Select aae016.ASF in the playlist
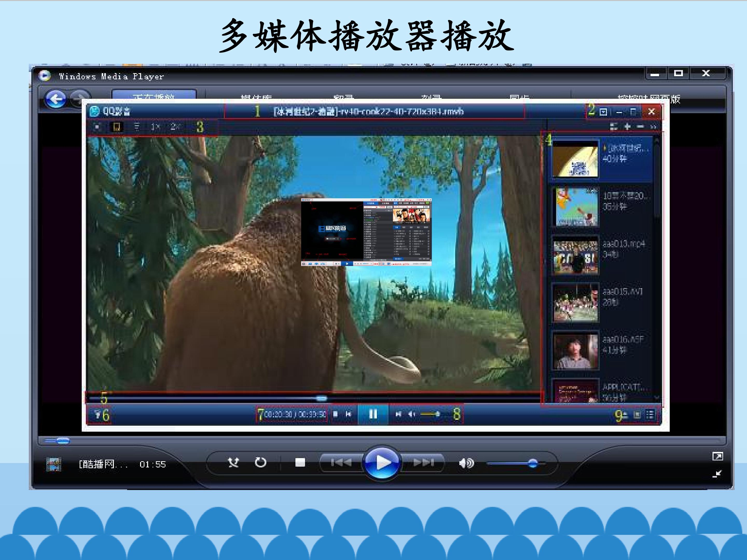 (x=623, y=340)
